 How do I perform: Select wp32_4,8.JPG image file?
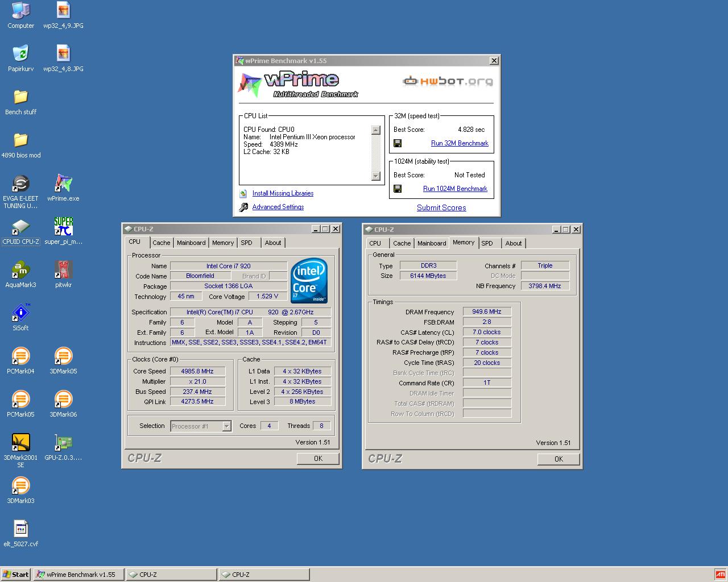(x=63, y=59)
